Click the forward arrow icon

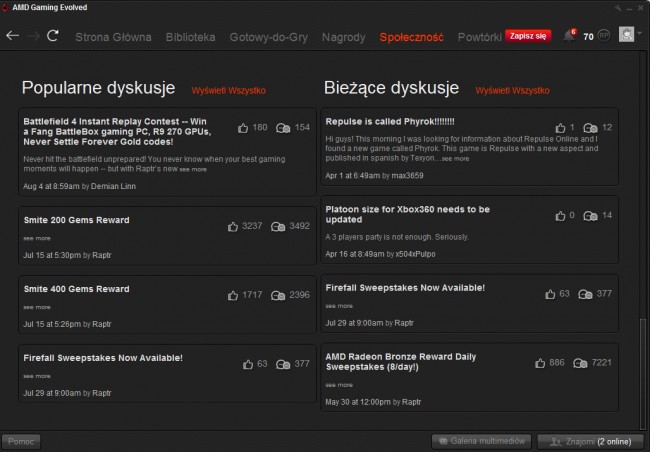[x=33, y=36]
